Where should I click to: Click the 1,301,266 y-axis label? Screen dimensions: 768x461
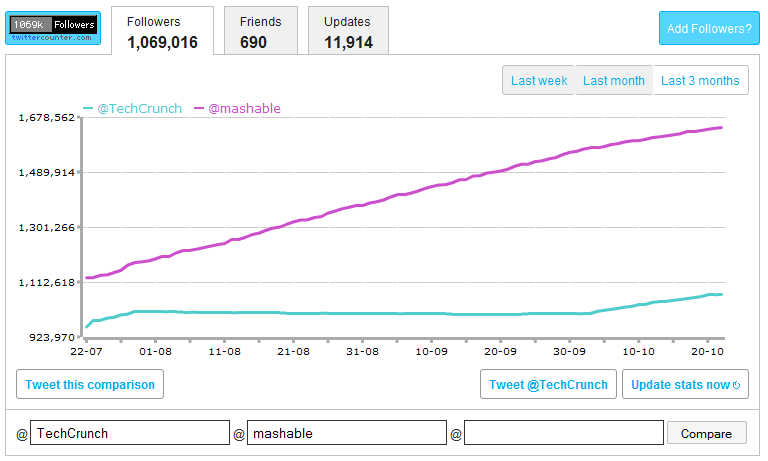point(47,227)
